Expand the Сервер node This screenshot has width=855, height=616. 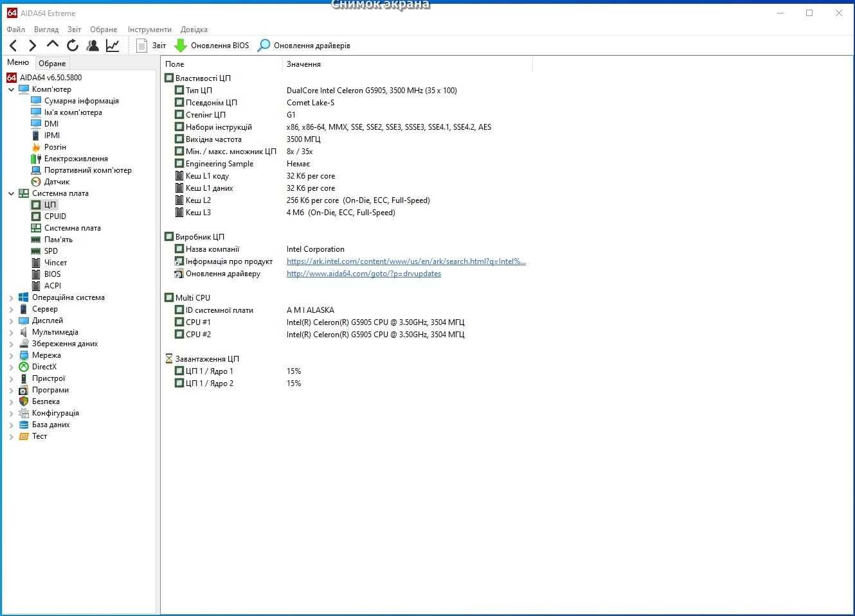(11, 309)
